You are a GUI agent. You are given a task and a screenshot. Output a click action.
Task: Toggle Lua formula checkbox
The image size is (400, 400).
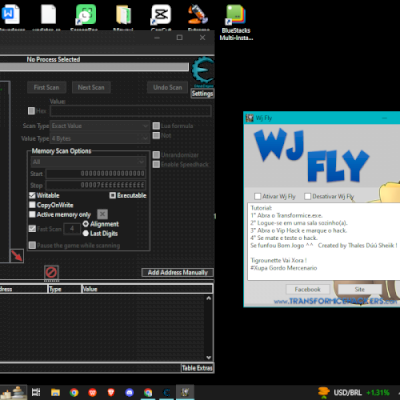156,126
